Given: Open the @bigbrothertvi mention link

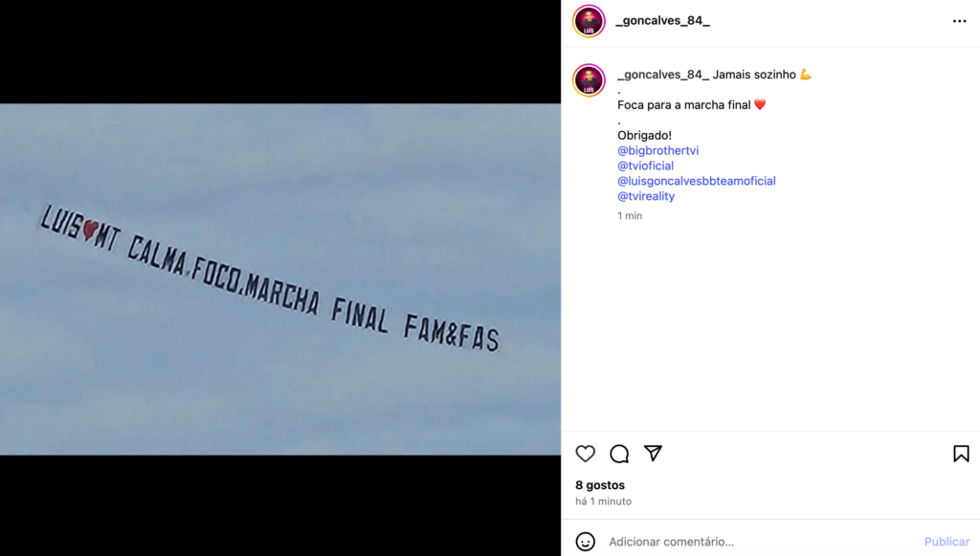Looking at the screenshot, I should pos(658,150).
